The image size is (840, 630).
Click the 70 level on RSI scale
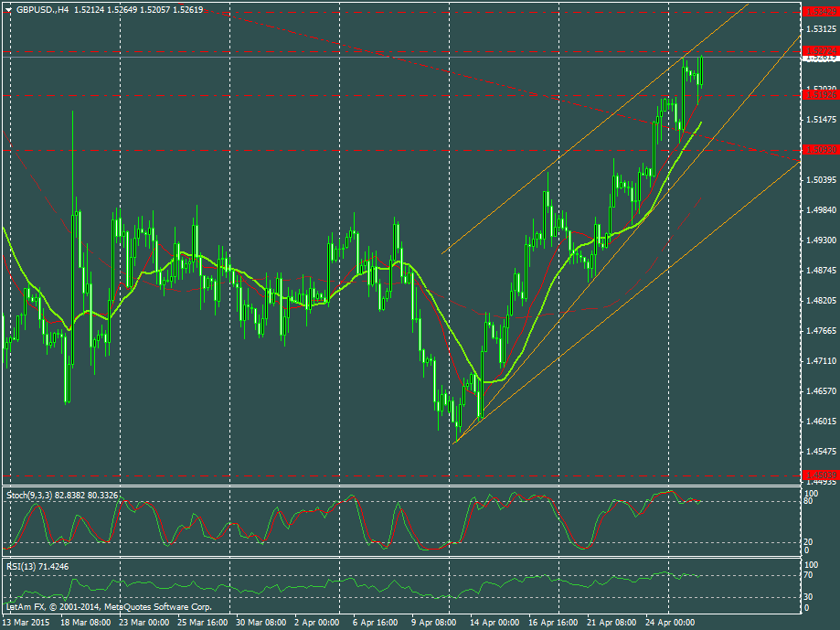tap(807, 576)
